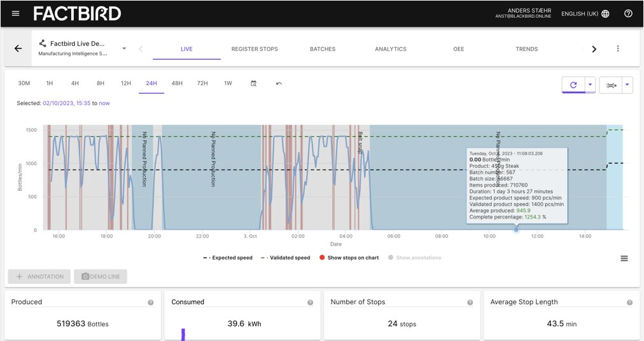Select the 24H time range
The height and width of the screenshot is (341, 644).
click(x=151, y=83)
